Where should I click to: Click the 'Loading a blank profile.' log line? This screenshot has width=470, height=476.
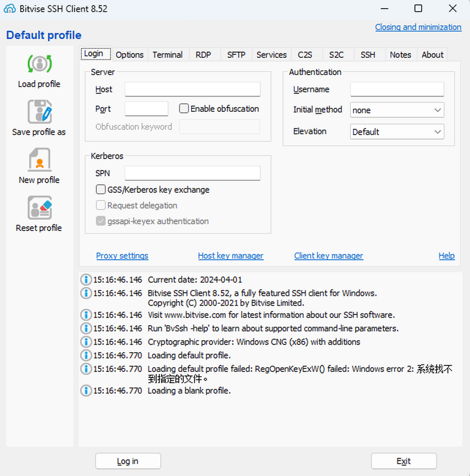click(189, 391)
